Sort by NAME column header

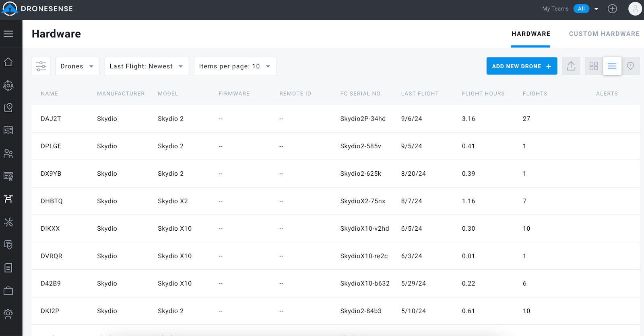pos(49,94)
